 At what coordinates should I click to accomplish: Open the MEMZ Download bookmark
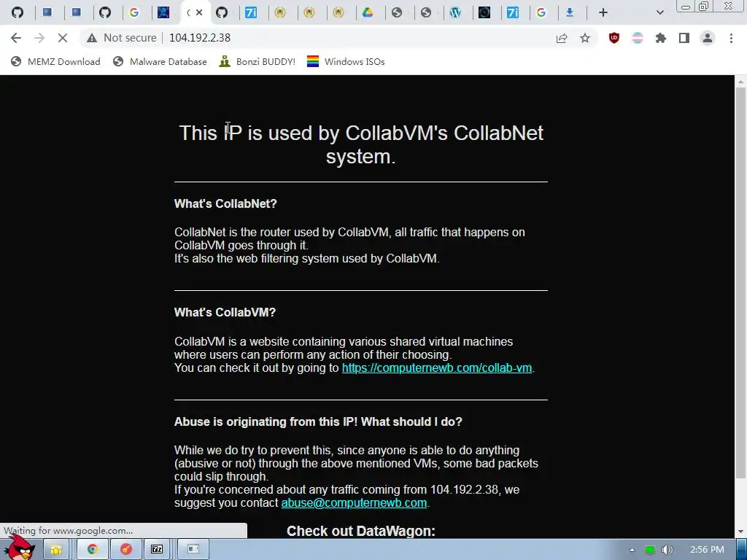click(x=55, y=61)
